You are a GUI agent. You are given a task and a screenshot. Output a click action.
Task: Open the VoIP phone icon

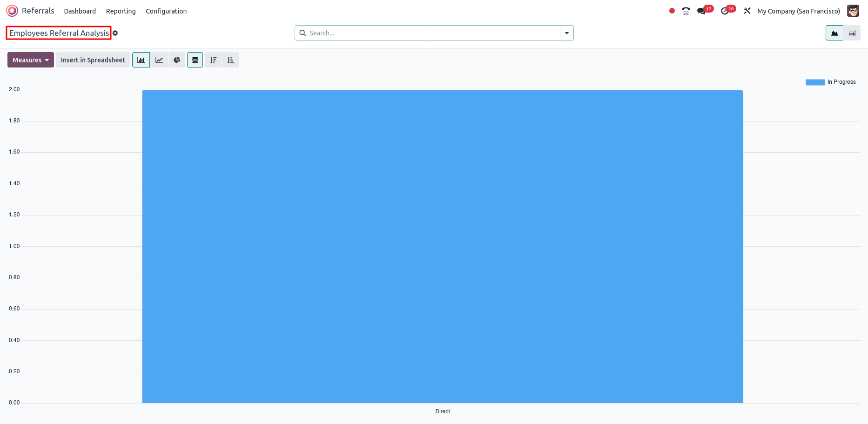(x=686, y=11)
